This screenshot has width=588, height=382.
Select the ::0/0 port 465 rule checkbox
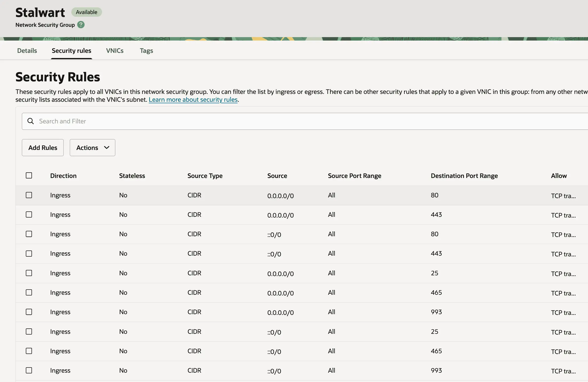[29, 351]
